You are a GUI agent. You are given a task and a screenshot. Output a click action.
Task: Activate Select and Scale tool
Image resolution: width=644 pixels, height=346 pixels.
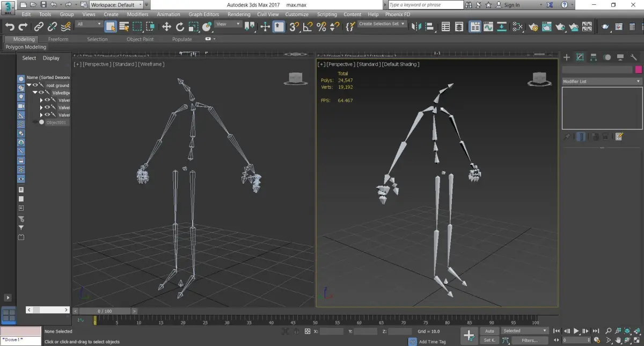pos(193,26)
